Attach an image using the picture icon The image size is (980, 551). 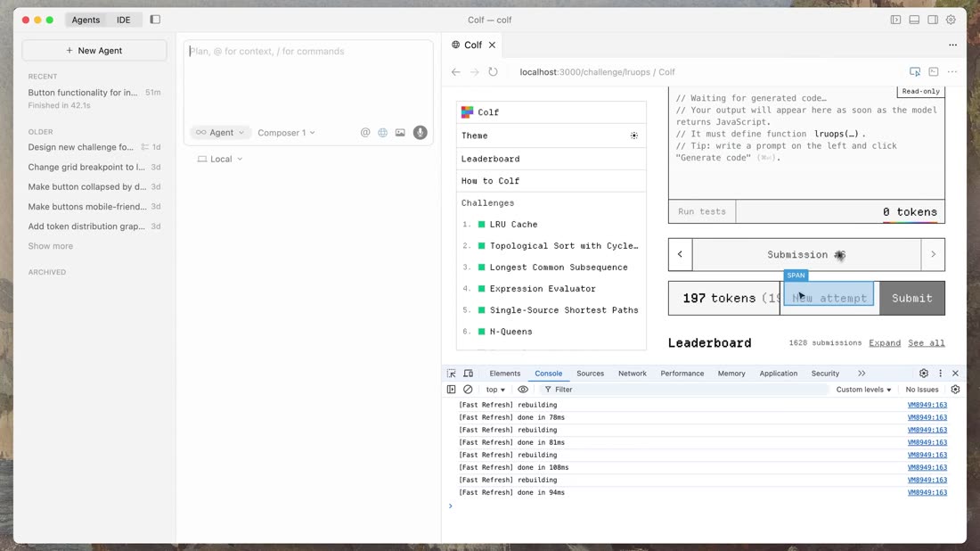(x=400, y=133)
